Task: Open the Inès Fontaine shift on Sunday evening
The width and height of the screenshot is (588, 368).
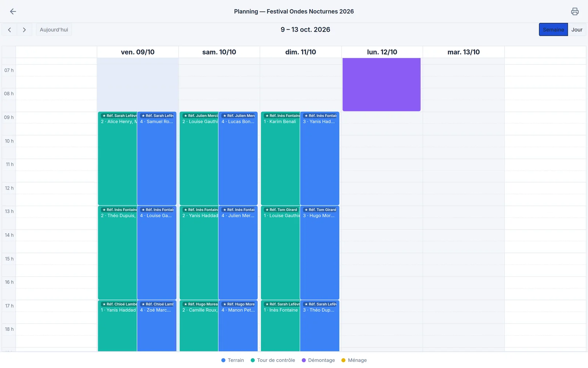Action: pyautogui.click(x=280, y=326)
